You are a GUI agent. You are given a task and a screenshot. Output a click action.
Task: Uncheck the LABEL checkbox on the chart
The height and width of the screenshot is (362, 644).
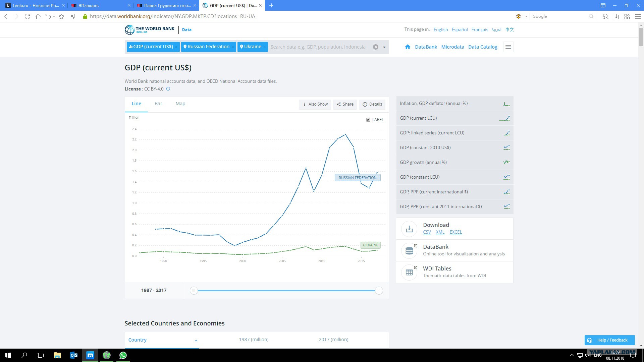click(368, 120)
